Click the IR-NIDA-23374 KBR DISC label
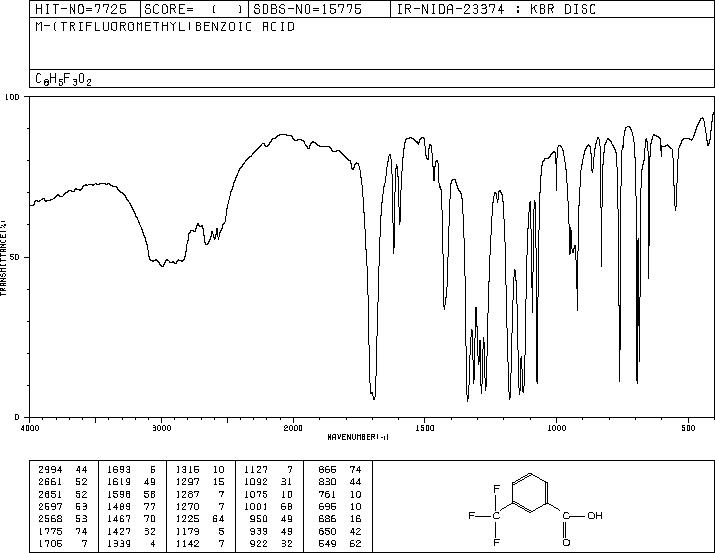Image resolution: width=715 pixels, height=553 pixels. tap(496, 9)
